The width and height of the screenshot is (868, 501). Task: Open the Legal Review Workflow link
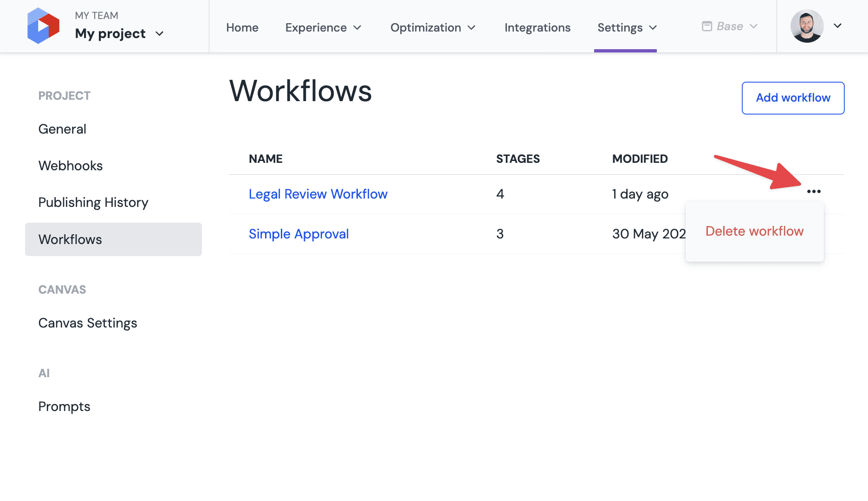[318, 194]
